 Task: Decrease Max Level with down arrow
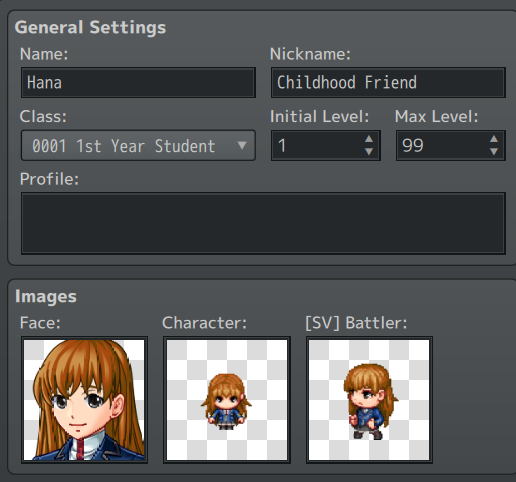click(494, 152)
